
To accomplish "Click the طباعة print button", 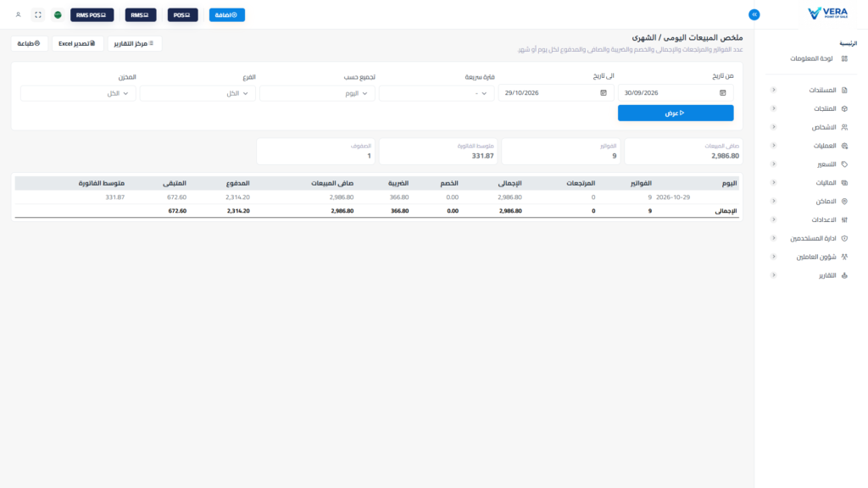I will click(x=29, y=43).
